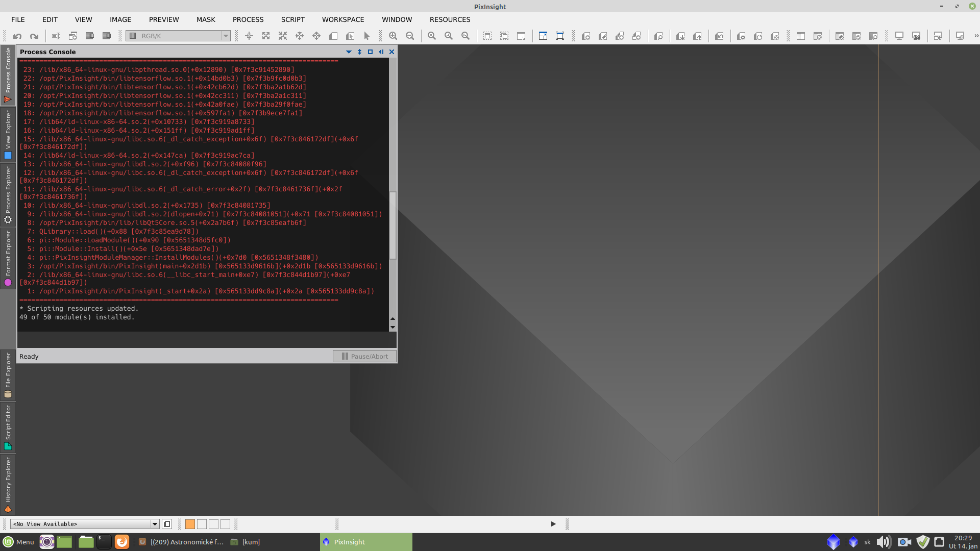Image resolution: width=980 pixels, height=551 pixels.
Task: Open the WORKSPACE menu
Action: pos(343,19)
